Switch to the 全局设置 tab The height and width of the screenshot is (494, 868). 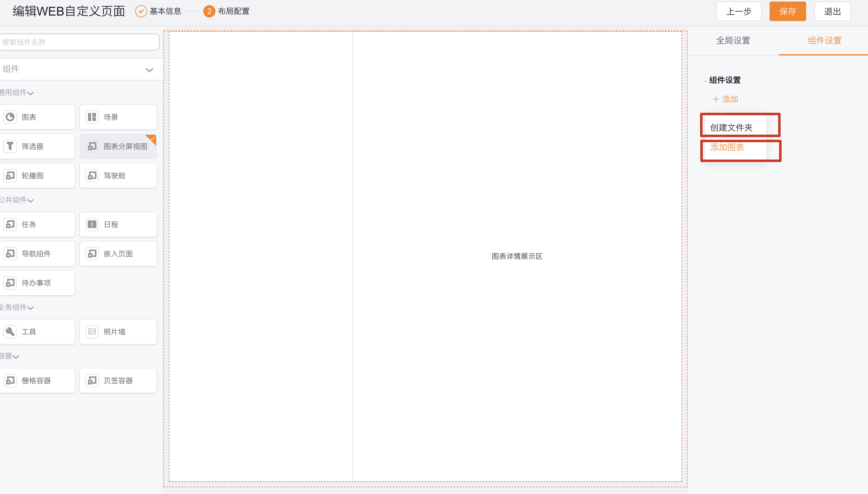coord(733,41)
